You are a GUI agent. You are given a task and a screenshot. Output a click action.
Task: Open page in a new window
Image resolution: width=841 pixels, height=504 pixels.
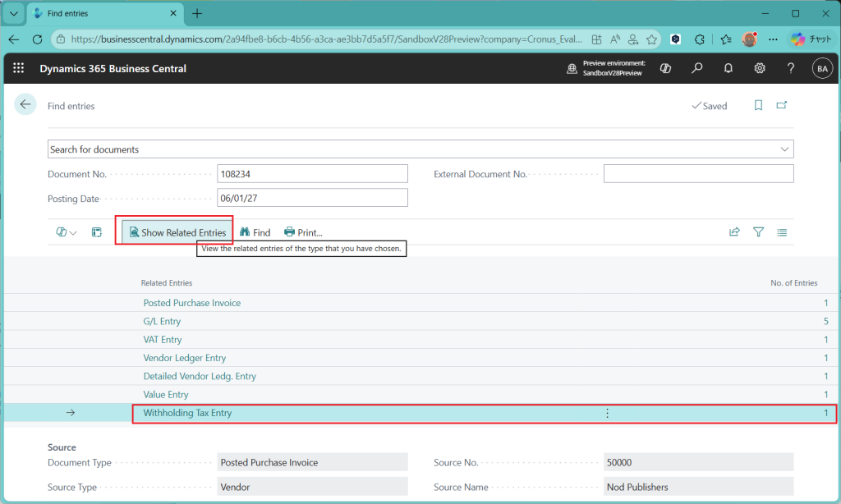click(782, 106)
